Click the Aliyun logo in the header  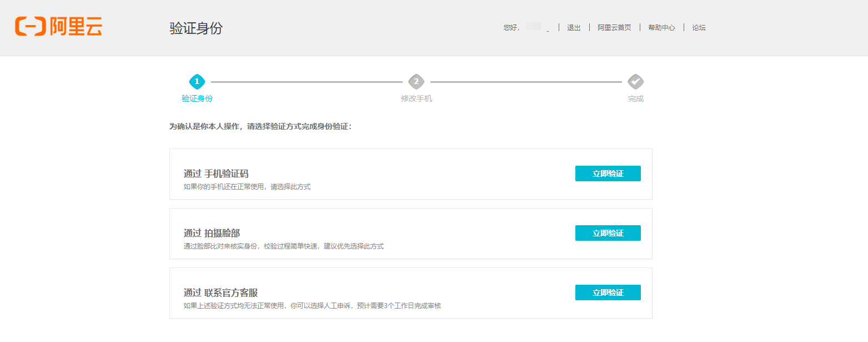(x=59, y=27)
